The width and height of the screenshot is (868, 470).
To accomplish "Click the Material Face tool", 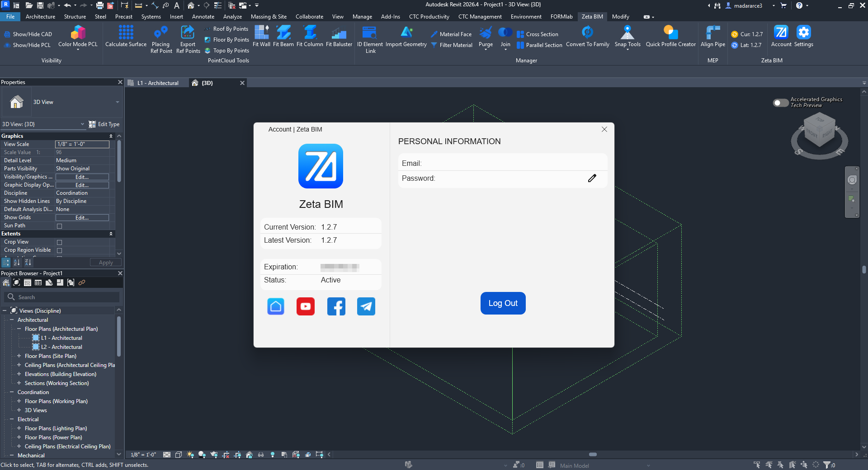I will pyautogui.click(x=451, y=34).
